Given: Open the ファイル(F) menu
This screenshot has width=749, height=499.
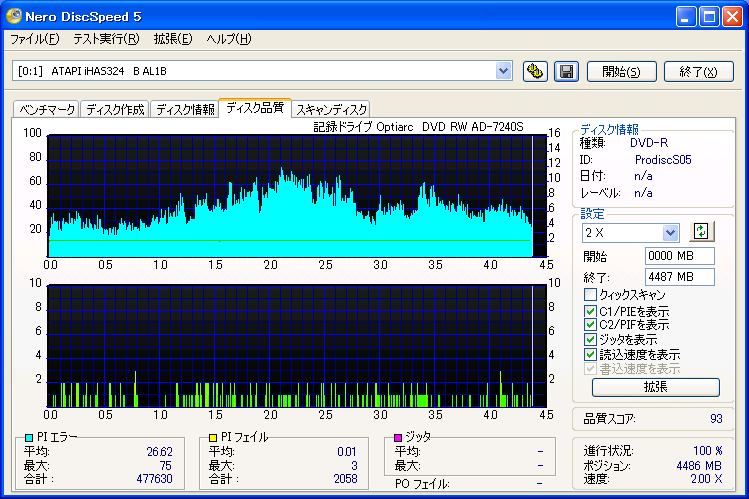Looking at the screenshot, I should pos(34,39).
